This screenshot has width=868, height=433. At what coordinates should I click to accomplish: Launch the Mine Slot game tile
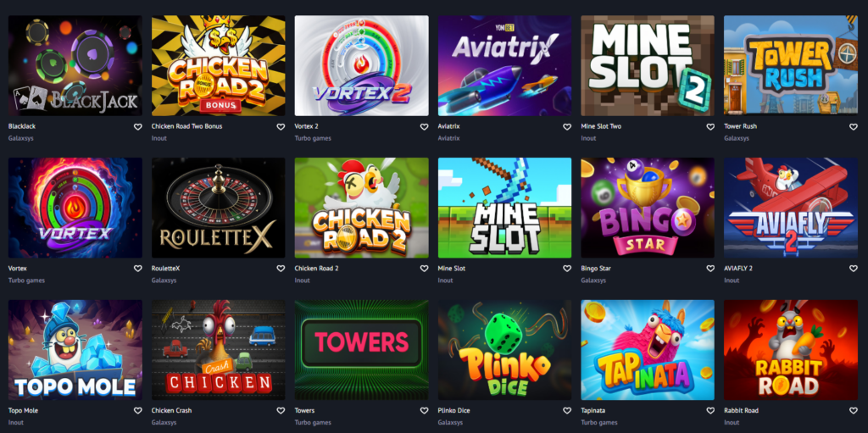(x=504, y=208)
